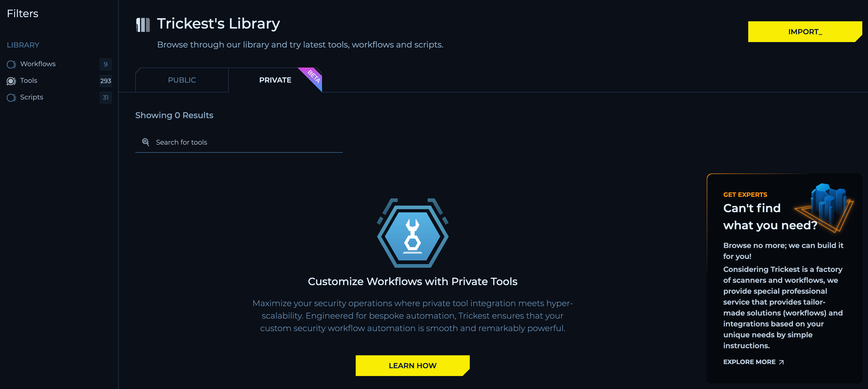Image resolution: width=868 pixels, height=389 pixels.
Task: Click the IMPORT_ action button
Action: tap(804, 32)
